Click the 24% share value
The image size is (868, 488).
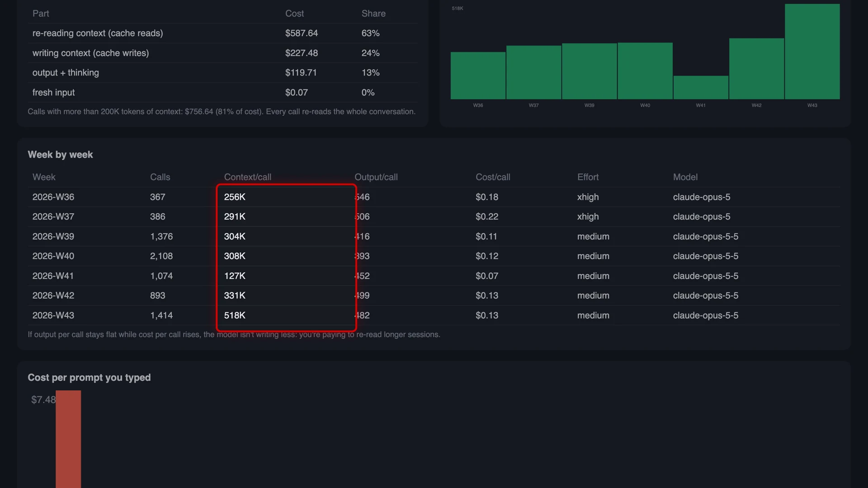coord(370,53)
